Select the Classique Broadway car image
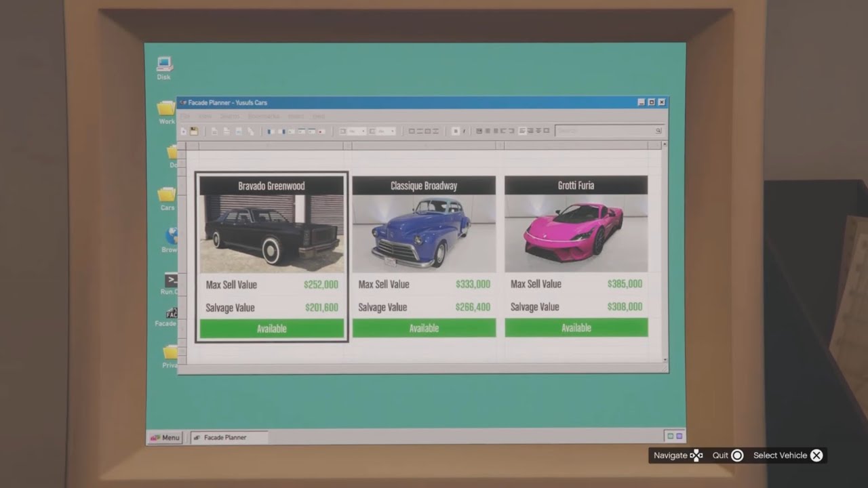This screenshot has height=488, width=868. 424,233
